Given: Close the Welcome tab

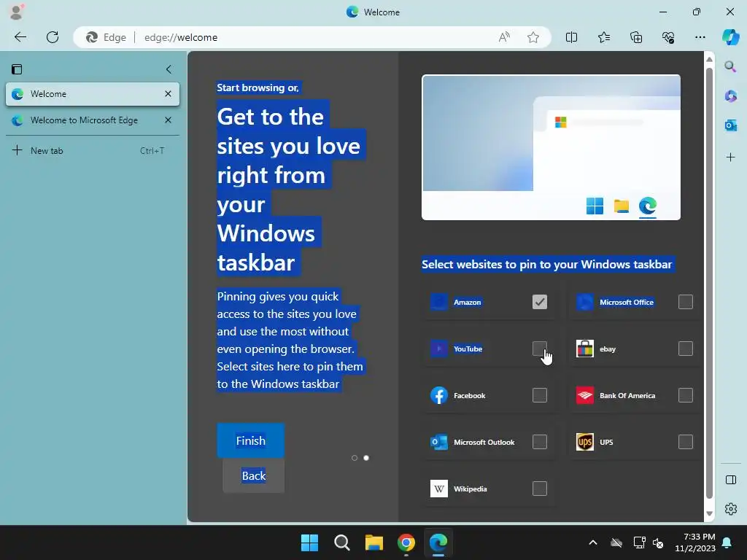Looking at the screenshot, I should (168, 94).
